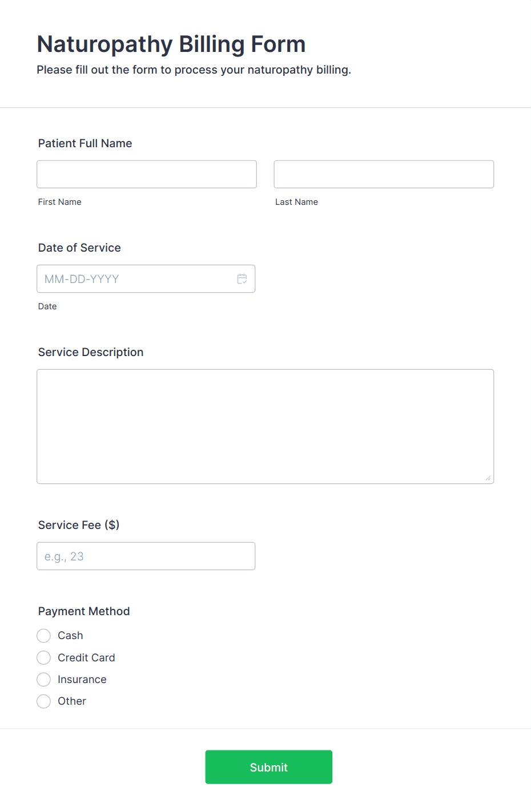Click the "Date of Service" heading label
This screenshot has height=812, width=531.
(79, 248)
